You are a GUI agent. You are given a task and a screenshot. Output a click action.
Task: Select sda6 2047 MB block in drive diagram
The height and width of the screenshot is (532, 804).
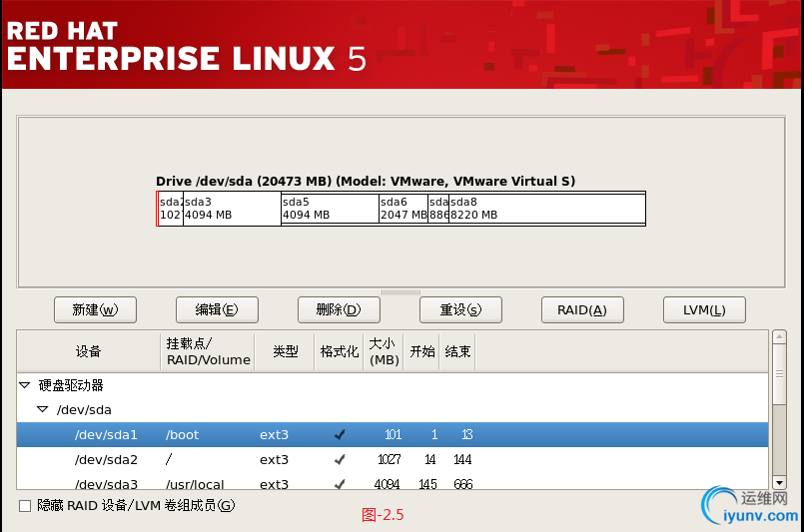click(403, 209)
